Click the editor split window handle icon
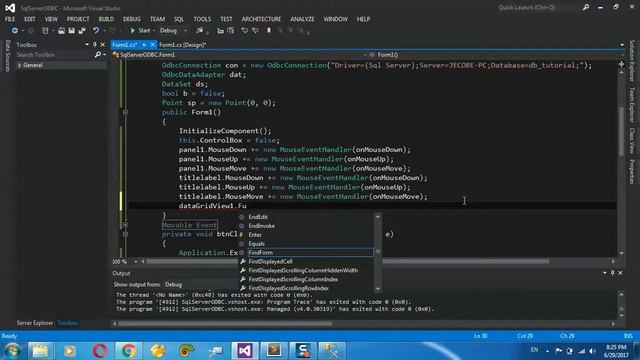640x360 pixels. pos(621,64)
